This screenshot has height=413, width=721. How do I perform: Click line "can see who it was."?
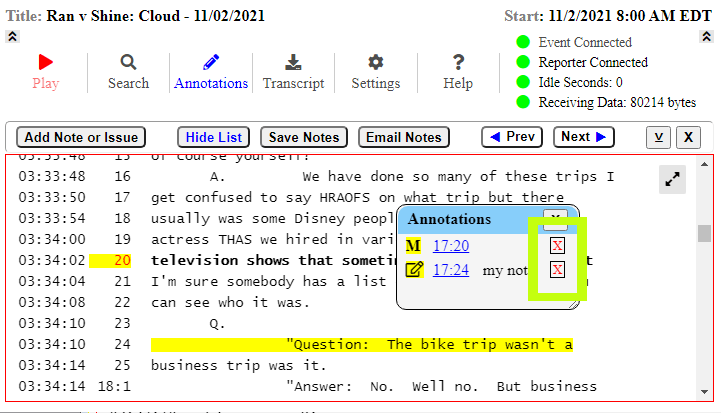tap(230, 303)
